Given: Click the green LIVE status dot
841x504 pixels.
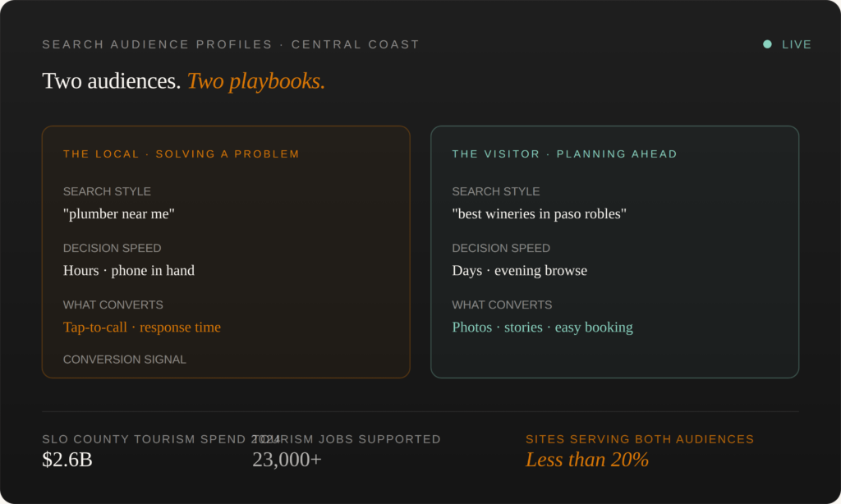Looking at the screenshot, I should pos(767,44).
